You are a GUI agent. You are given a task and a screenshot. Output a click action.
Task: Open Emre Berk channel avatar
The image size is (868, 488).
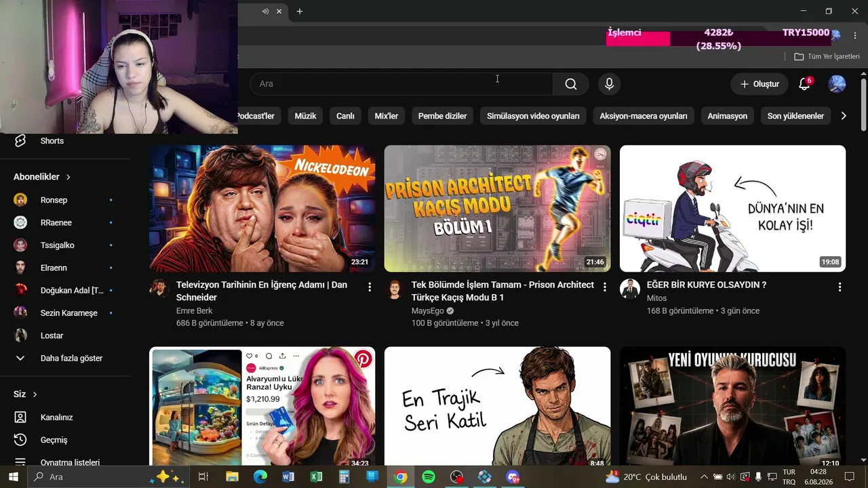point(159,289)
